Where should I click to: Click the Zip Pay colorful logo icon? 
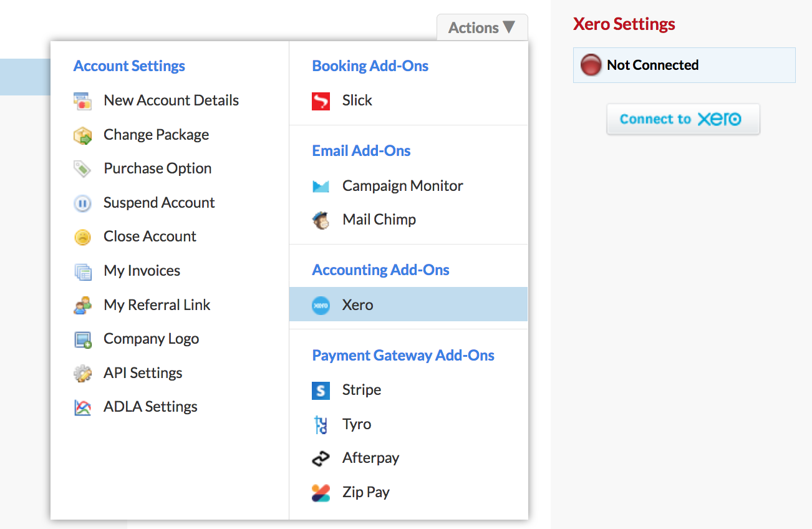(x=321, y=492)
